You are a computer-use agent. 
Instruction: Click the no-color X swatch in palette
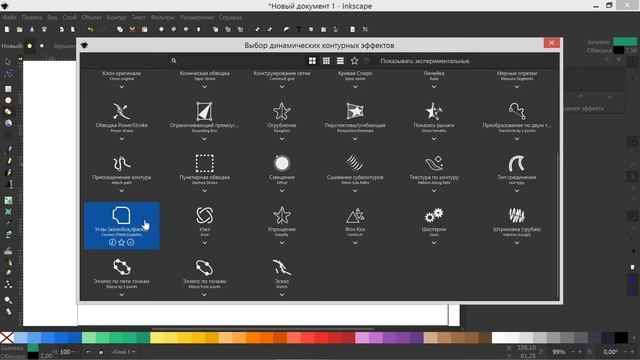(7, 338)
